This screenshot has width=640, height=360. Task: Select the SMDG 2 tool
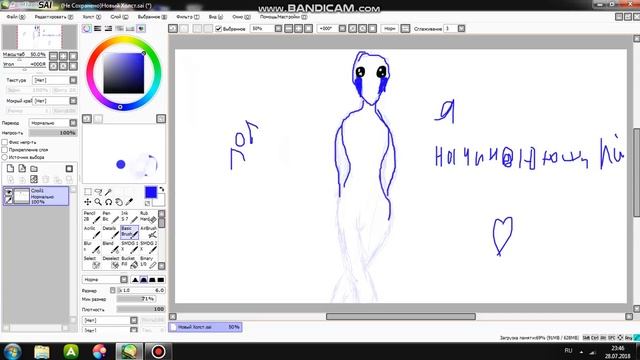click(148, 247)
